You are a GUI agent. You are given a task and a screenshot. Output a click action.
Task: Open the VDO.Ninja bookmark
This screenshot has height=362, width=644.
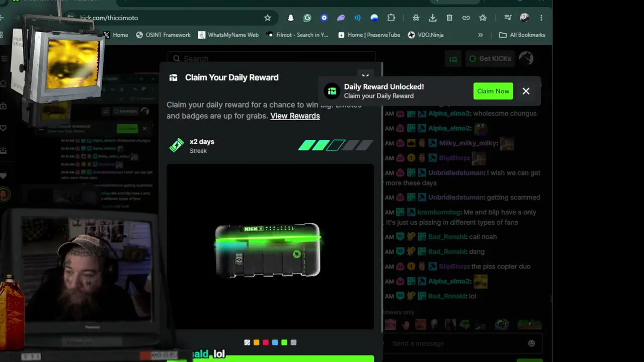(425, 35)
